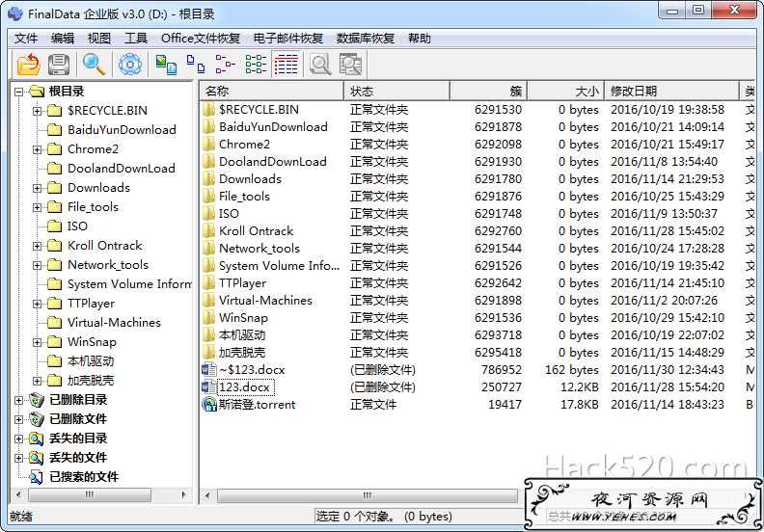The height and width of the screenshot is (532, 764).
Task: Open the 数据库恢复 menu
Action: [366, 38]
